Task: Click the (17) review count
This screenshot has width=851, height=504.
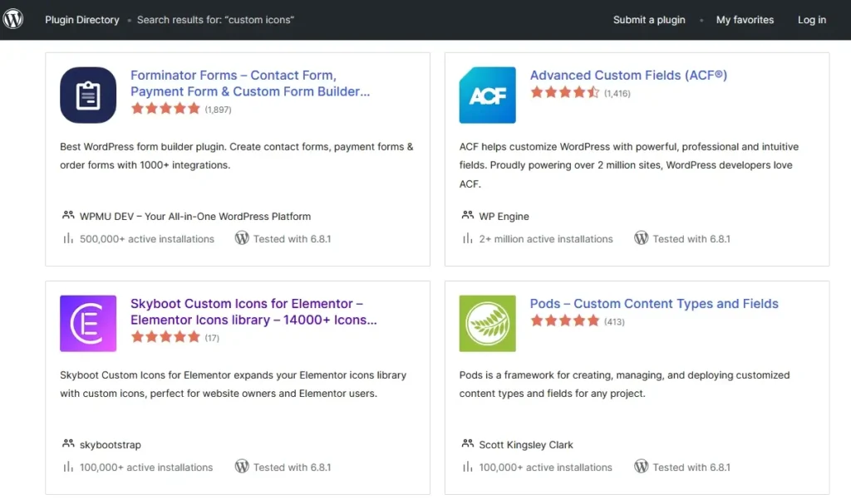Action: click(x=212, y=338)
